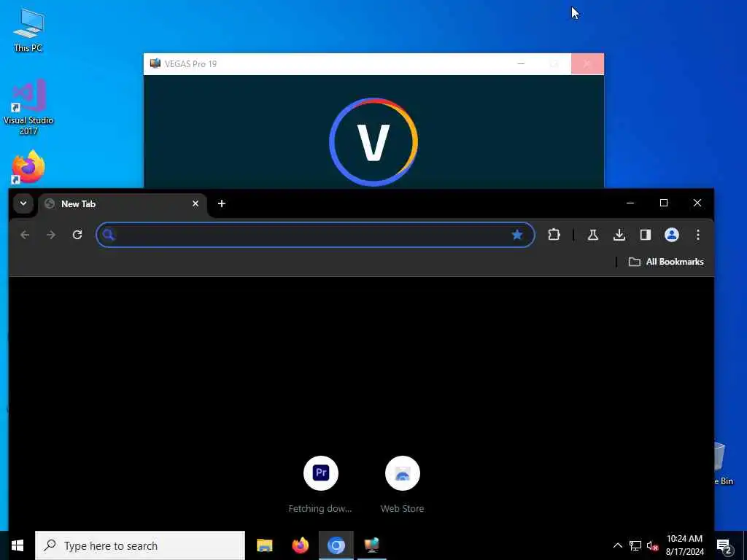Minimize the VEGAS Pro 19 window
The width and height of the screenshot is (747, 560).
click(521, 64)
